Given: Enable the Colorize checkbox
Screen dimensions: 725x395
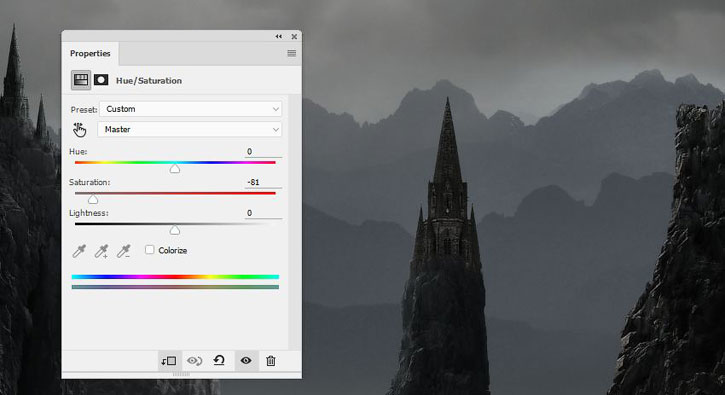Looking at the screenshot, I should (149, 250).
